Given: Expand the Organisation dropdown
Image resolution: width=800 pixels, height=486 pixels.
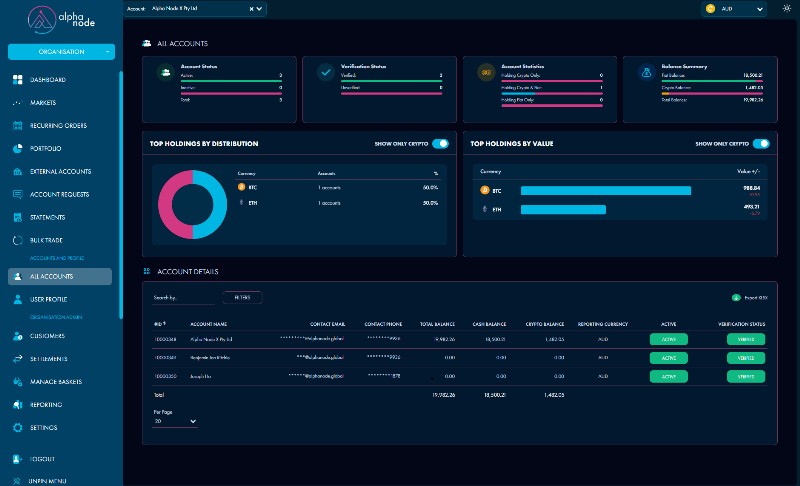Looking at the screenshot, I should click(x=61, y=52).
